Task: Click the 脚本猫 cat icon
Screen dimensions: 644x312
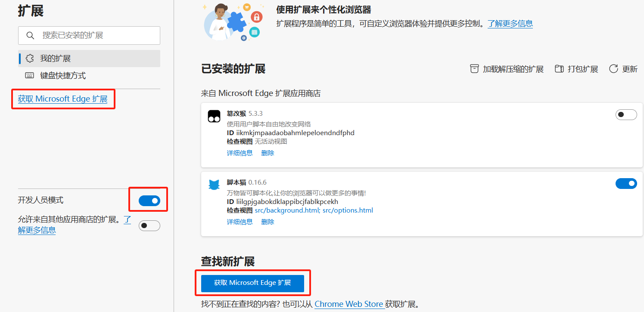Action: click(x=214, y=185)
